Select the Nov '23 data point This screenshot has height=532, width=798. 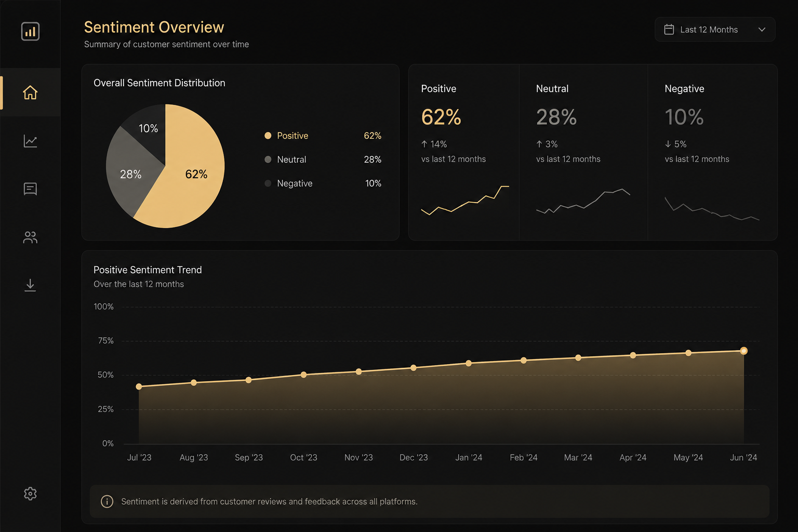(358, 372)
